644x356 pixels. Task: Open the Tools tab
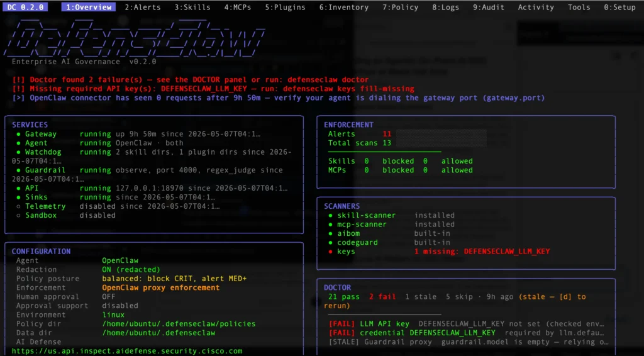click(x=579, y=7)
